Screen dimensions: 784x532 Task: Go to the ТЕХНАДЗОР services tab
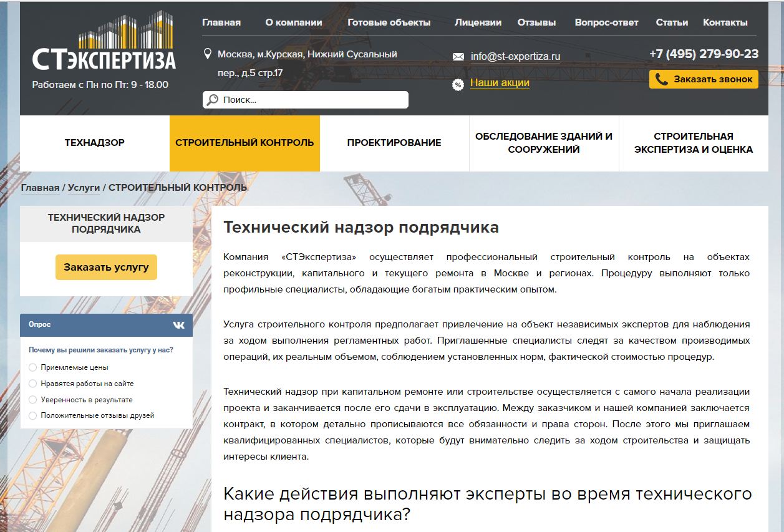pyautogui.click(x=95, y=143)
